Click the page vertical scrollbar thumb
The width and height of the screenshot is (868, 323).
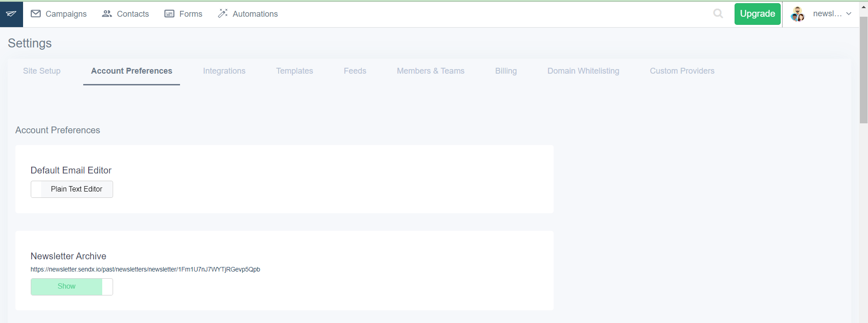tap(863, 70)
